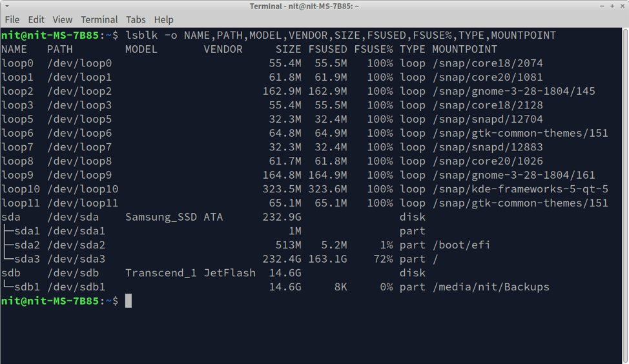The image size is (629, 364).
Task: Click /snap/core18/2074 mountpoint
Action: point(488,63)
